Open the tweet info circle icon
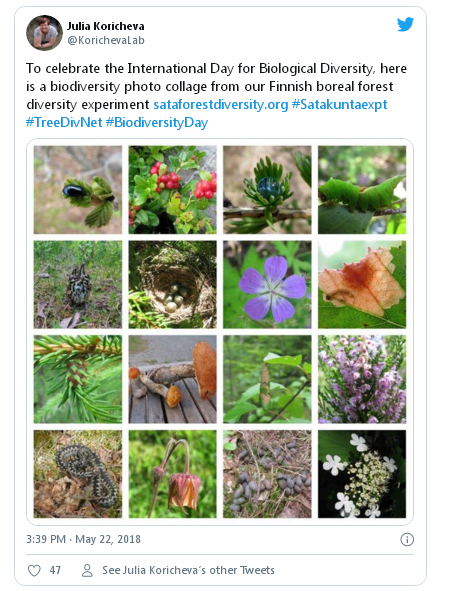 (407, 539)
